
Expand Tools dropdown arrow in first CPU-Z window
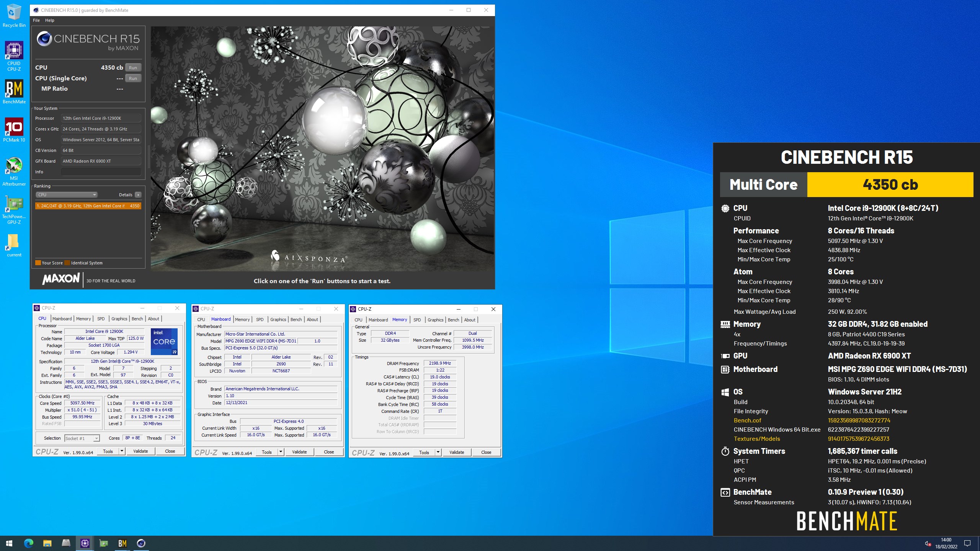coord(122,451)
